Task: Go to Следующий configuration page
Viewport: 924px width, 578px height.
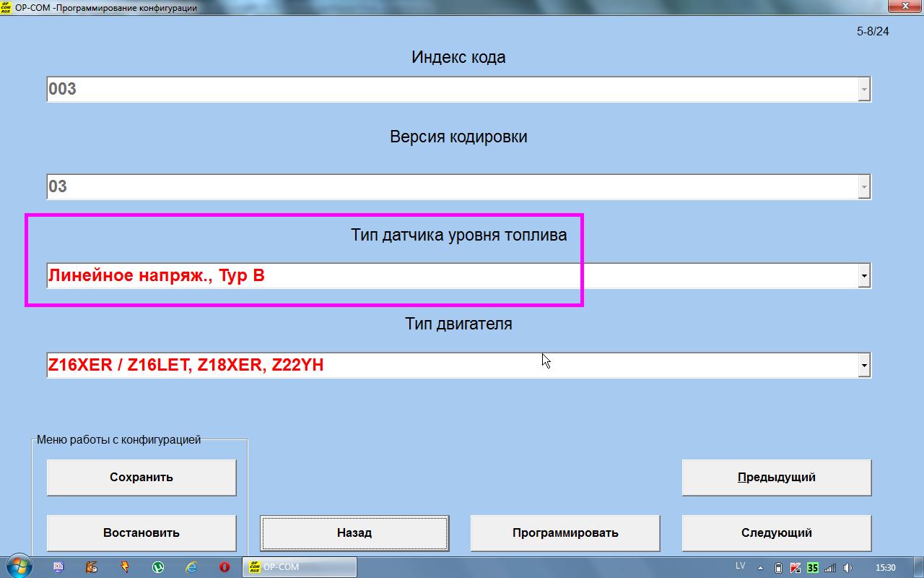Action: click(776, 533)
